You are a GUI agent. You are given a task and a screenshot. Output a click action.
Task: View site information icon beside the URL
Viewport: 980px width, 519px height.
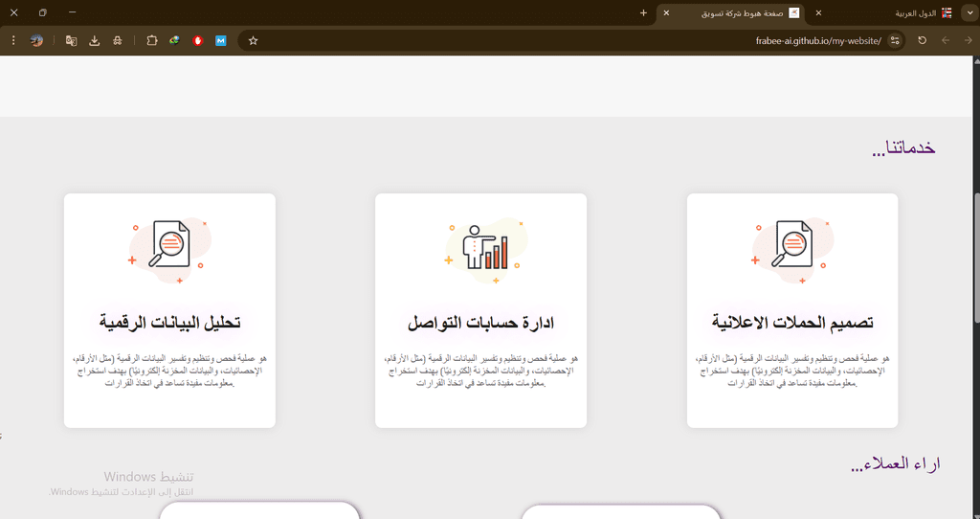tap(895, 40)
